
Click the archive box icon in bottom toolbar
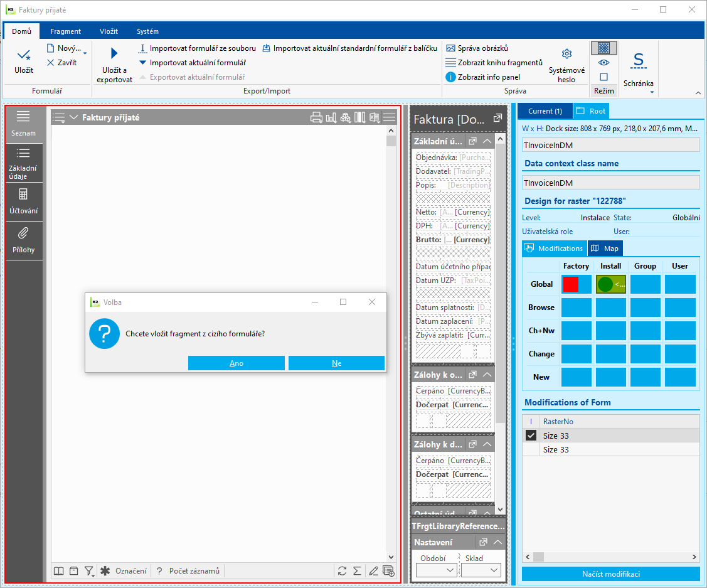click(x=73, y=571)
